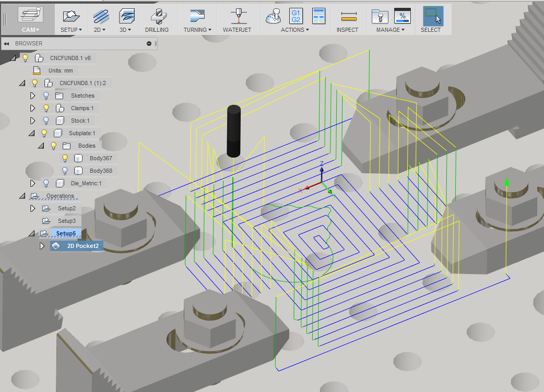Viewport: 544px width, 392px height.
Task: Open the MANAGE dropdown menu
Action: click(391, 30)
